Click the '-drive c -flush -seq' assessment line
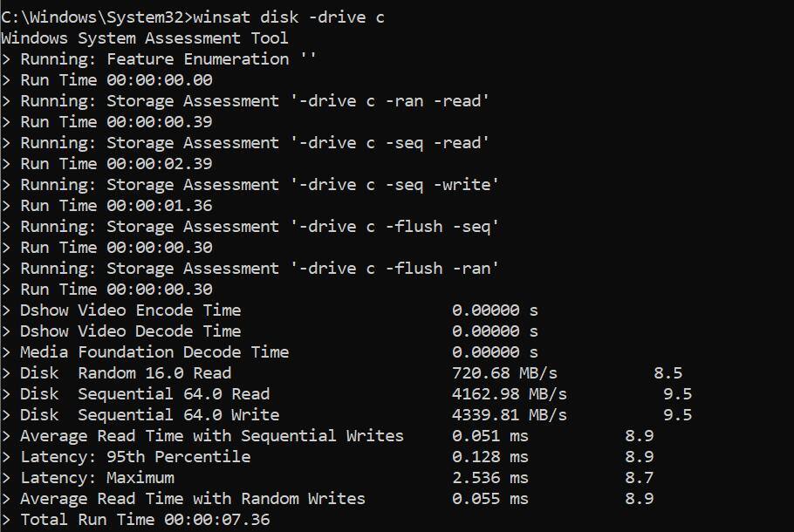This screenshot has width=794, height=532. [x=260, y=226]
